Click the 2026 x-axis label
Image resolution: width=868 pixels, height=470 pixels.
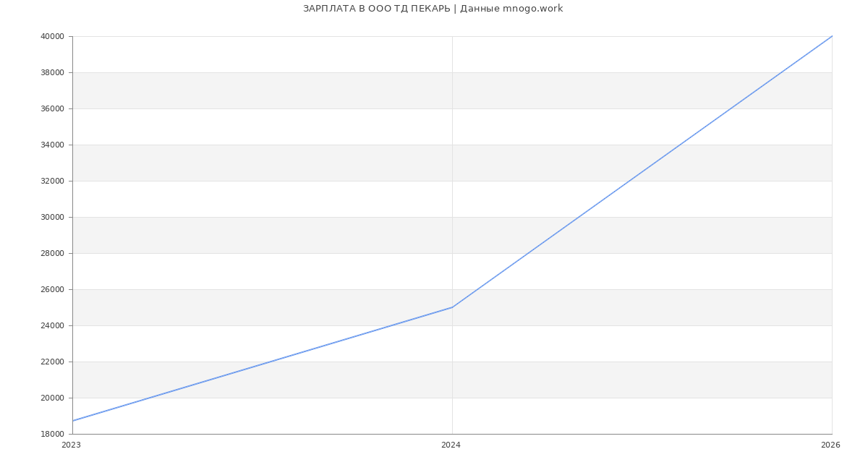tap(830, 445)
